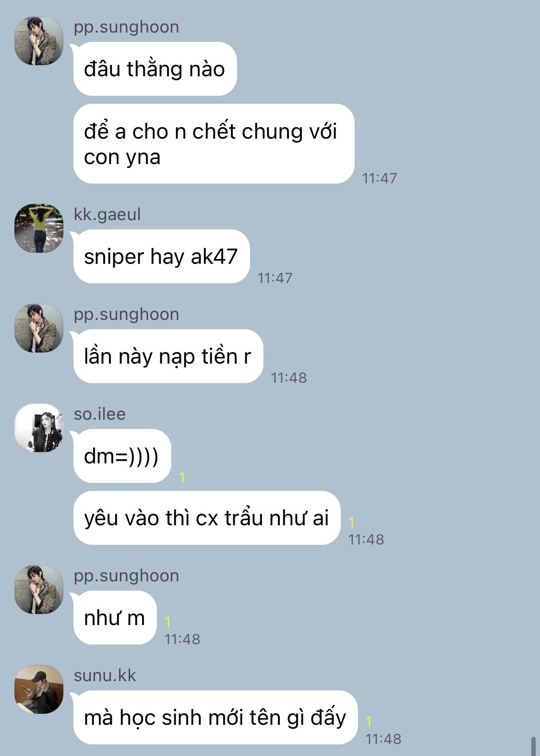Tap the "lần này nạp tiền r" bubble
The width and height of the screenshot is (540, 756).
point(168,356)
